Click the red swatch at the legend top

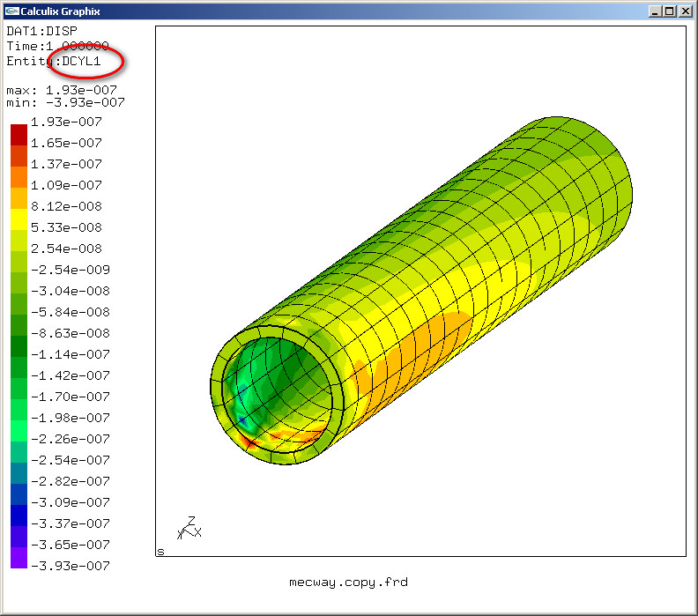point(19,135)
